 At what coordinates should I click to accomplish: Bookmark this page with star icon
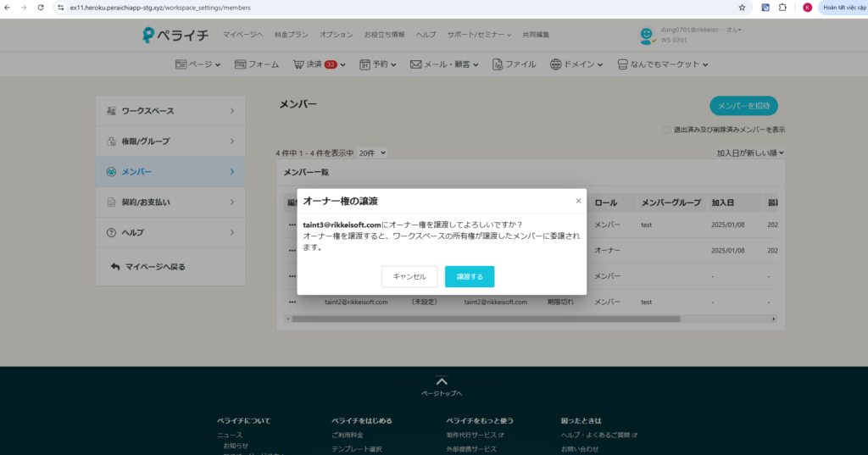[742, 8]
